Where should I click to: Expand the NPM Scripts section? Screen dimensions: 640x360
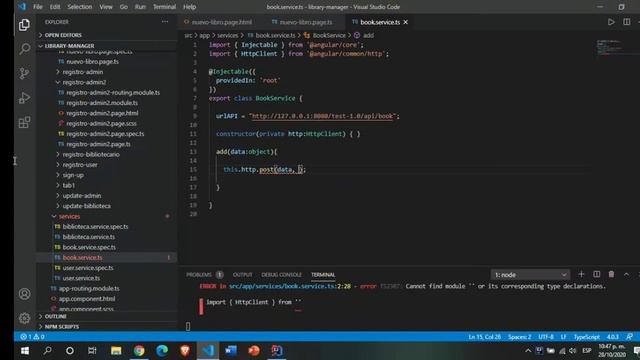point(61,327)
